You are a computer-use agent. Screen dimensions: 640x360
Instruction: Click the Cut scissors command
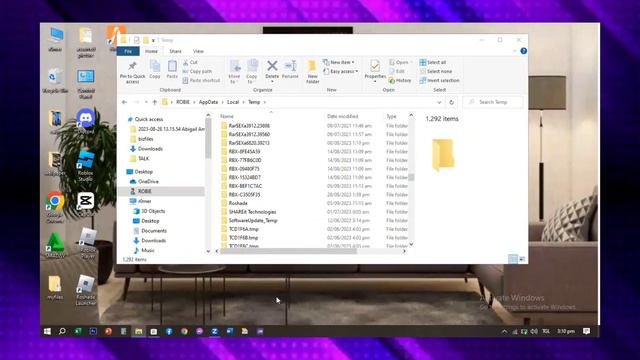(x=190, y=62)
